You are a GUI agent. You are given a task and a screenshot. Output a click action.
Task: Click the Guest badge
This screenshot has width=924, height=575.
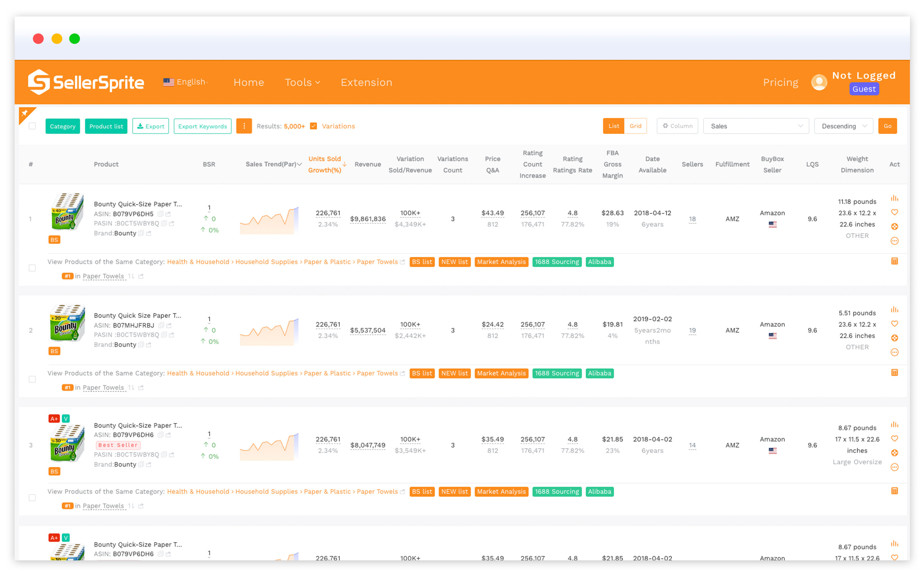(x=864, y=89)
